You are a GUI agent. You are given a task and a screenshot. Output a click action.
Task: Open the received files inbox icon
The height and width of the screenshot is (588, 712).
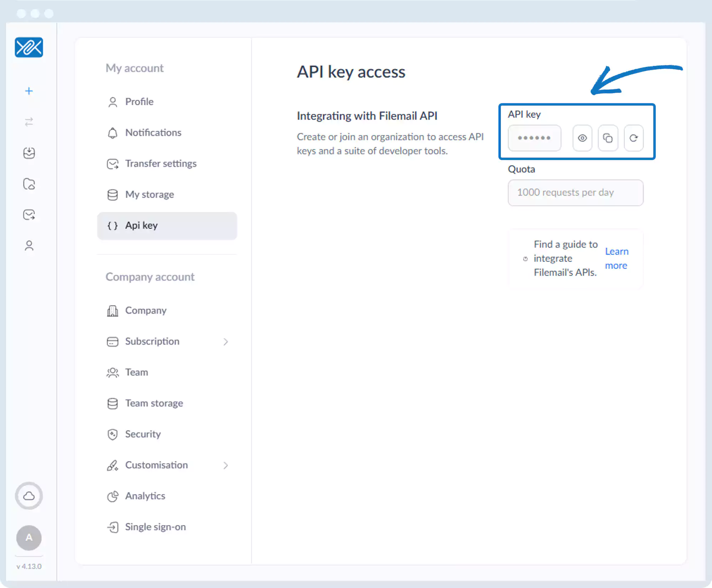pyautogui.click(x=29, y=153)
